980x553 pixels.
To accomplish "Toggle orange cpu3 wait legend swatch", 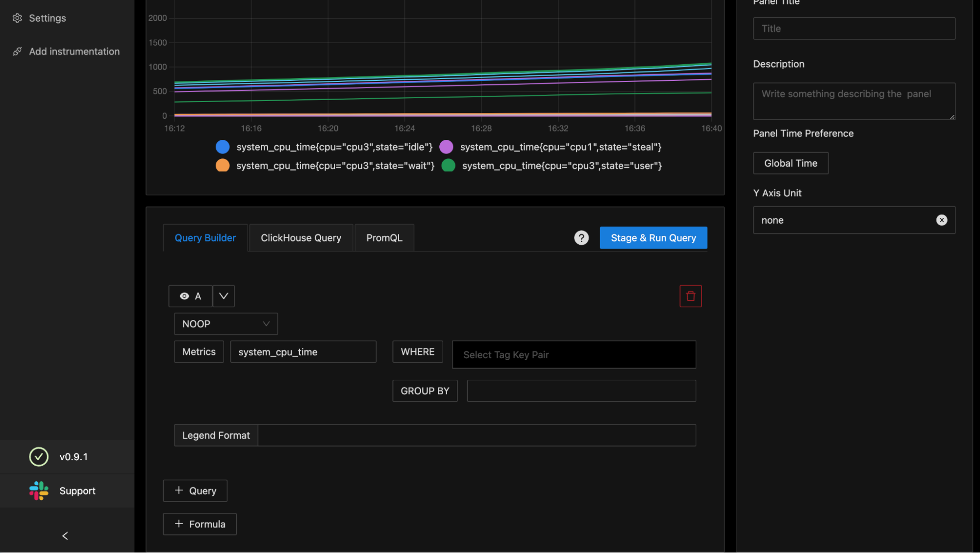I will 223,165.
